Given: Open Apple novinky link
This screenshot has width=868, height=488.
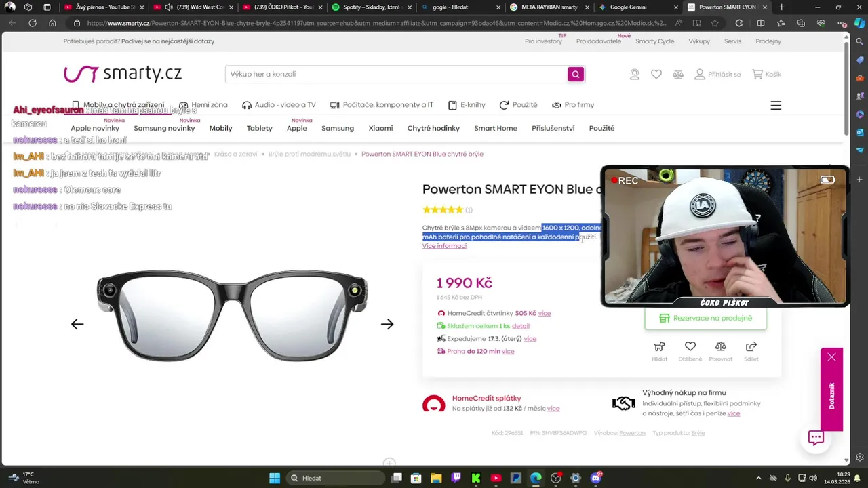Looking at the screenshot, I should pos(95,128).
